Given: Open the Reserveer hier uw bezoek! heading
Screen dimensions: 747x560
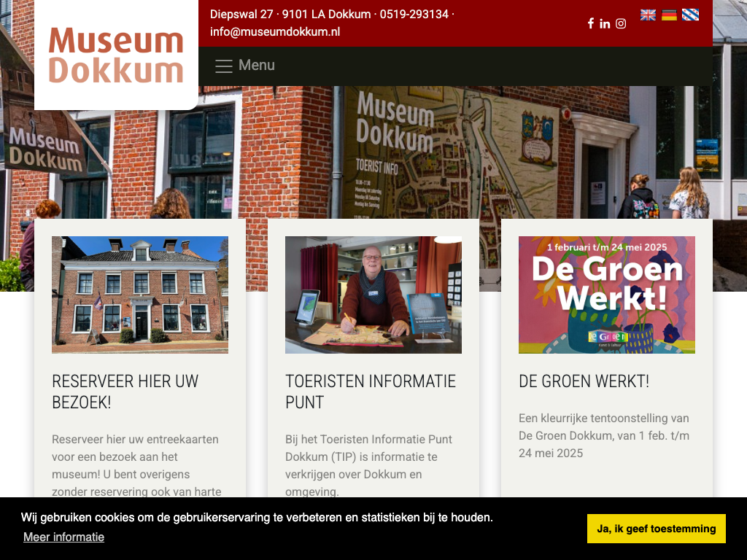Looking at the screenshot, I should (125, 392).
